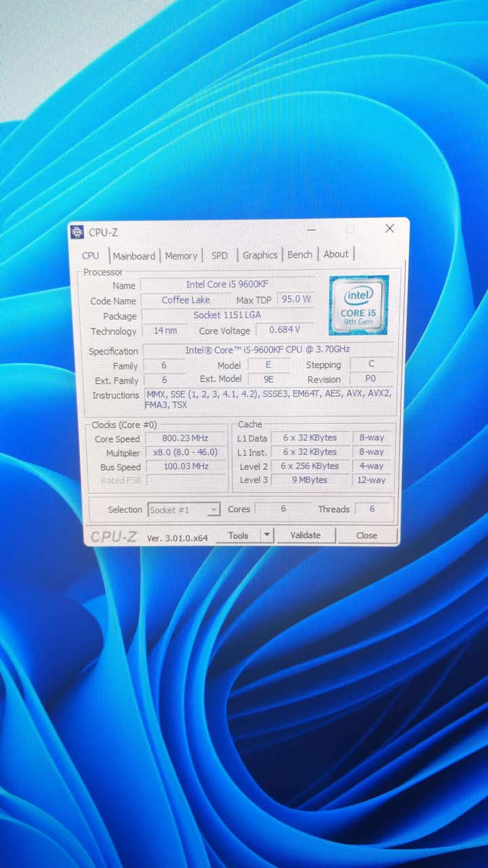The height and width of the screenshot is (868, 488).
Task: Switch to the Mainboard tab
Action: point(134,256)
